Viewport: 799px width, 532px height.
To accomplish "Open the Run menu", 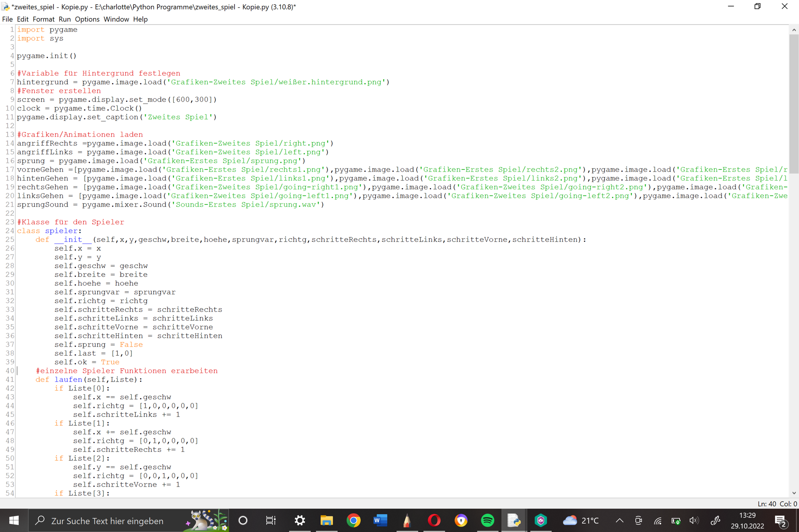I will [x=65, y=19].
